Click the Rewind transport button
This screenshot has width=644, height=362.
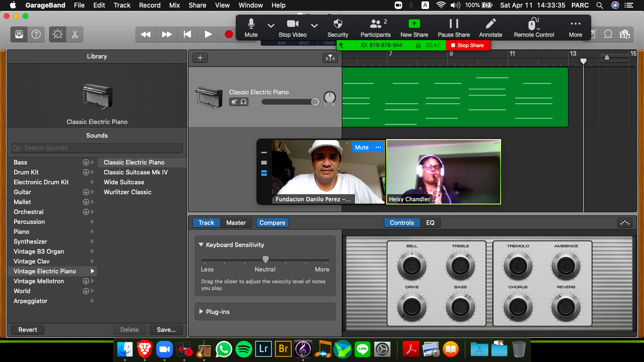tap(146, 34)
